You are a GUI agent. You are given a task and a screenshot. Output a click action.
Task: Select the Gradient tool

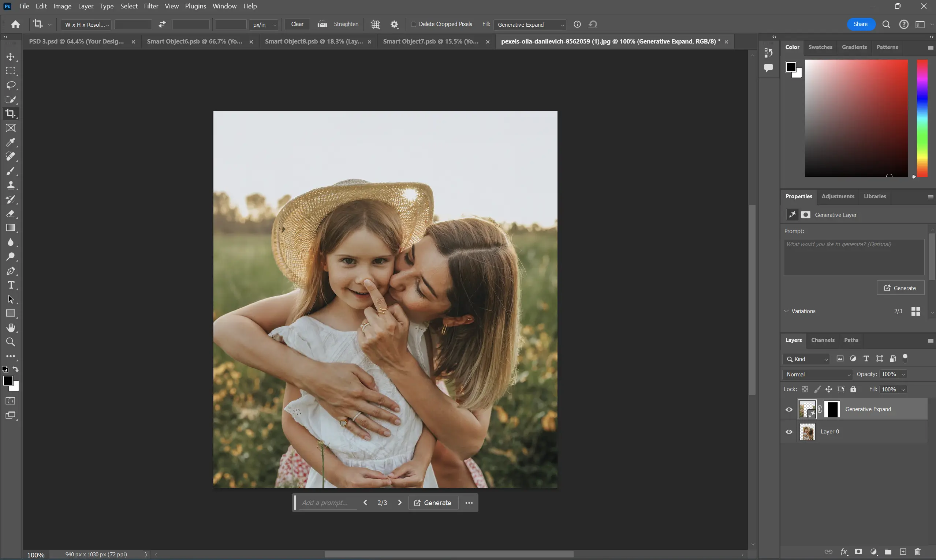point(11,228)
